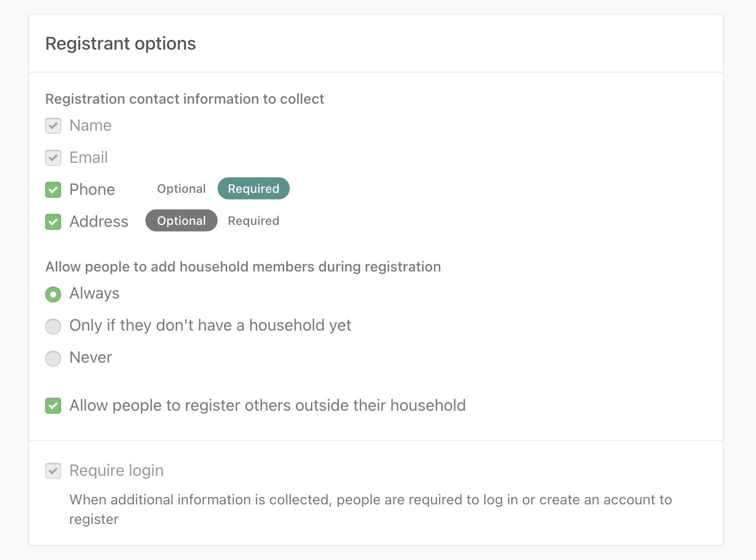Choose the Always radio button
This screenshot has width=756, height=560.
tap(53, 294)
